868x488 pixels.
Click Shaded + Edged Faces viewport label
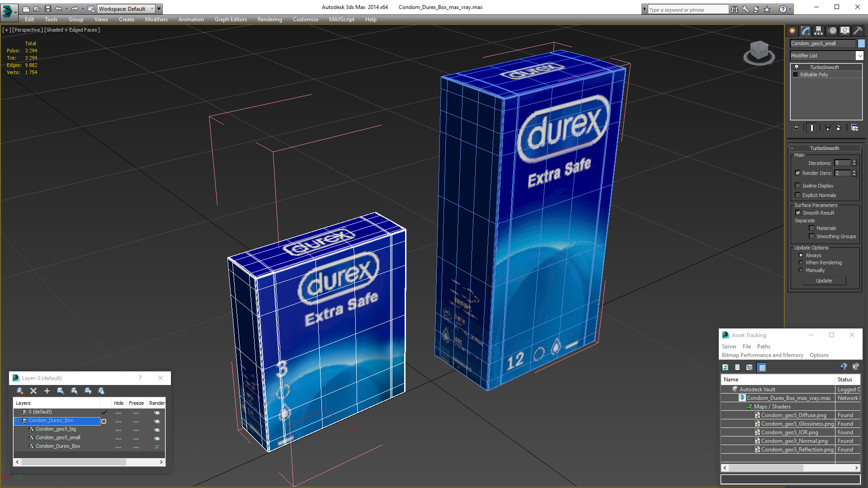click(x=72, y=30)
